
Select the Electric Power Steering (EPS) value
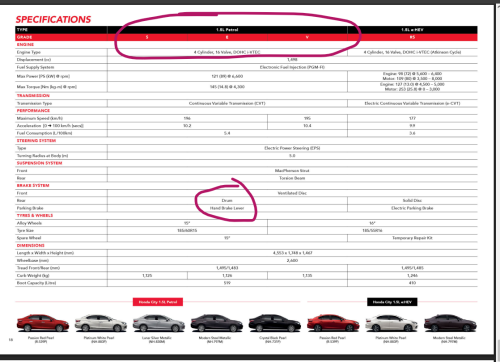292,148
